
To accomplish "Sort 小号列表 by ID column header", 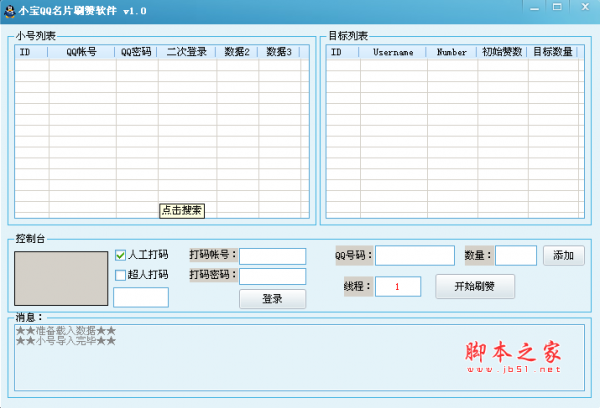I will (31, 52).
